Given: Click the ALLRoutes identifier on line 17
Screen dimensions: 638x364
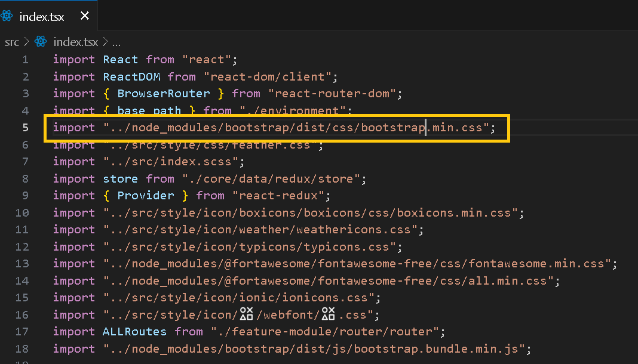Looking at the screenshot, I should pos(135,332).
